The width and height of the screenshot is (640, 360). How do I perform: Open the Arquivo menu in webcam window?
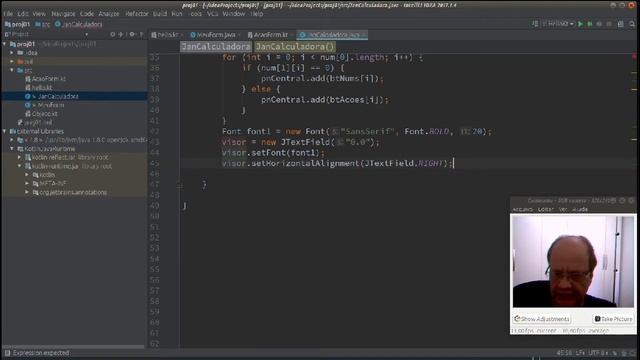click(x=522, y=209)
